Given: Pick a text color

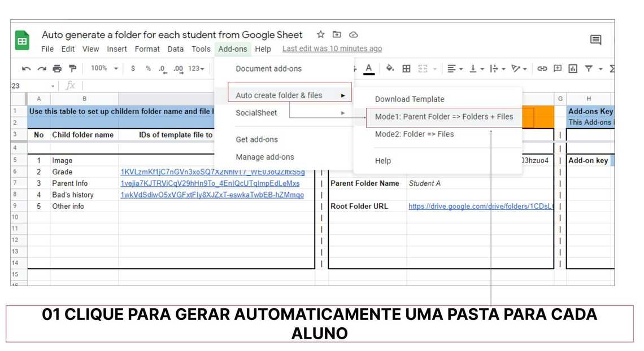Looking at the screenshot, I should [x=369, y=68].
